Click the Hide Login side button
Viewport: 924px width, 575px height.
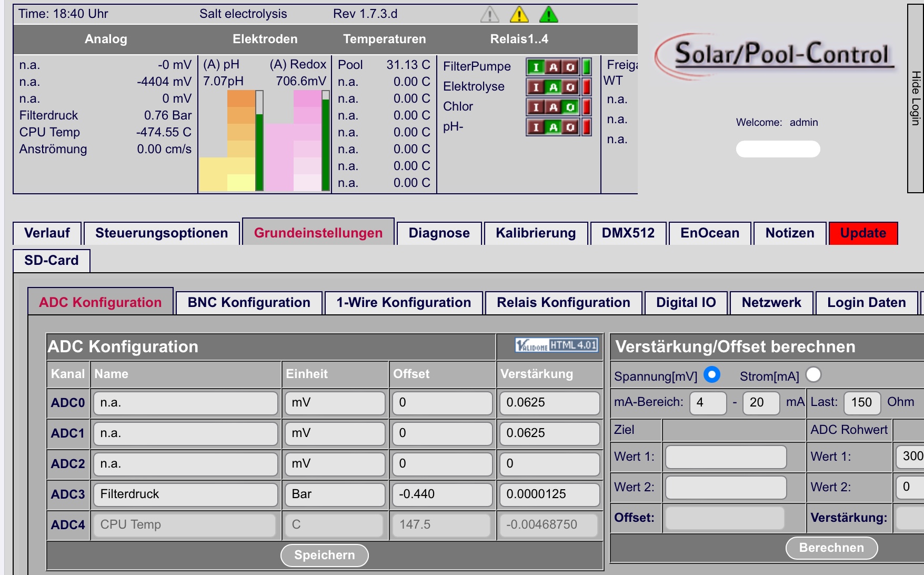point(916,98)
